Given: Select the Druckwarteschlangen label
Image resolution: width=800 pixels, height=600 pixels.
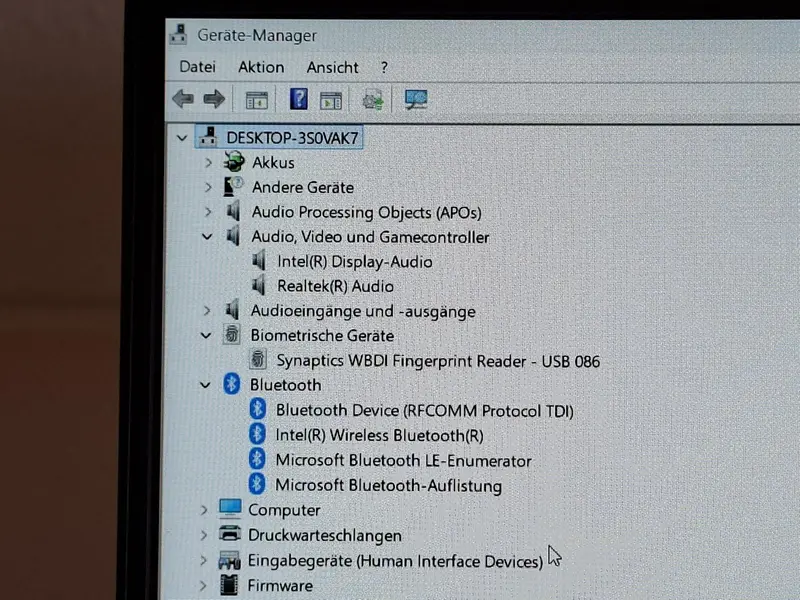Looking at the screenshot, I should point(324,535).
